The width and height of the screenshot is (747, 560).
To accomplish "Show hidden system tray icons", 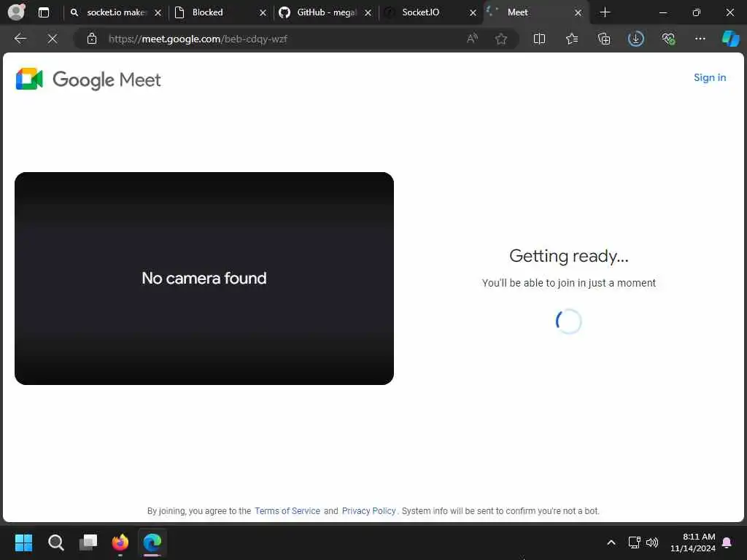I will [611, 542].
